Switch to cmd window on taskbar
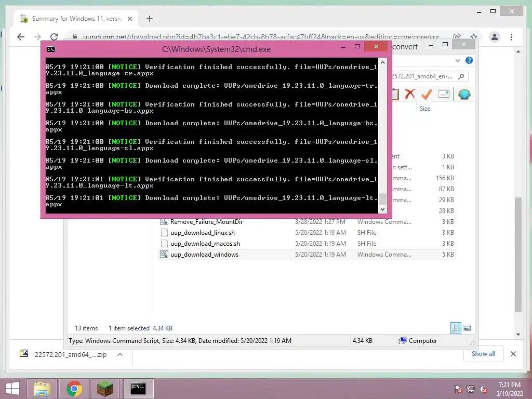 point(138,389)
